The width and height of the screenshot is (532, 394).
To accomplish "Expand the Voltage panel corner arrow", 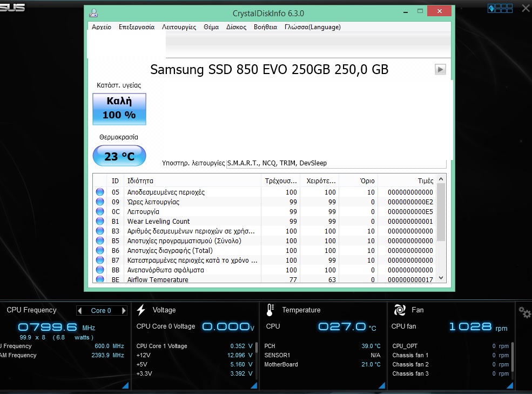I will tap(254, 385).
